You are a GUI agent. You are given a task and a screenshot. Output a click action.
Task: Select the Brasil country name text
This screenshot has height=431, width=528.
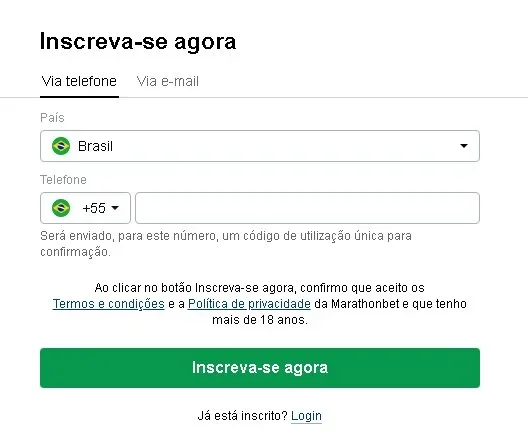[x=95, y=146]
